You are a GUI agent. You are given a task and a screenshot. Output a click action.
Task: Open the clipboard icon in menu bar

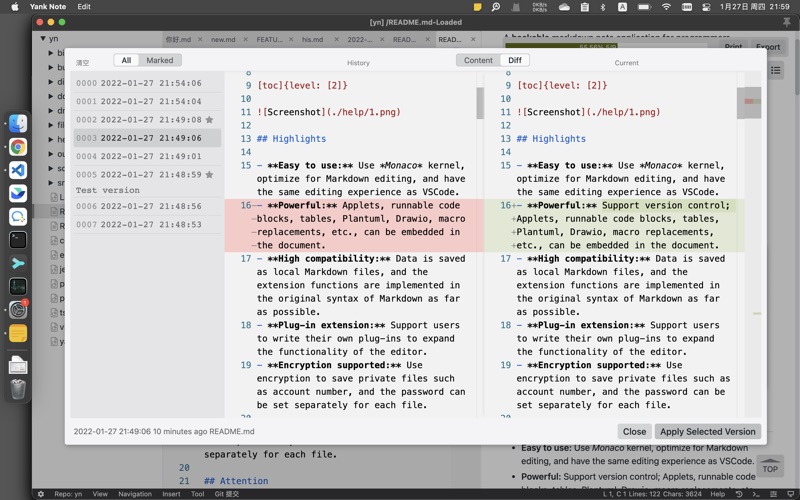pos(585,7)
